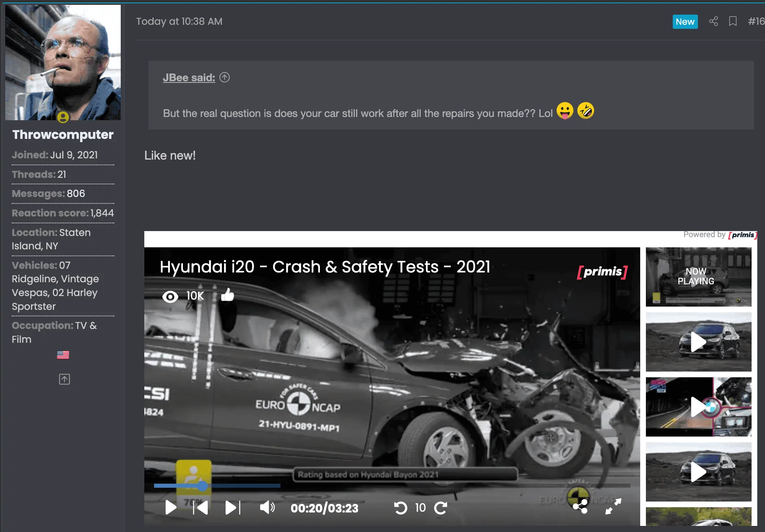Open the post number #16 permalink
The image size is (765, 532).
point(756,22)
